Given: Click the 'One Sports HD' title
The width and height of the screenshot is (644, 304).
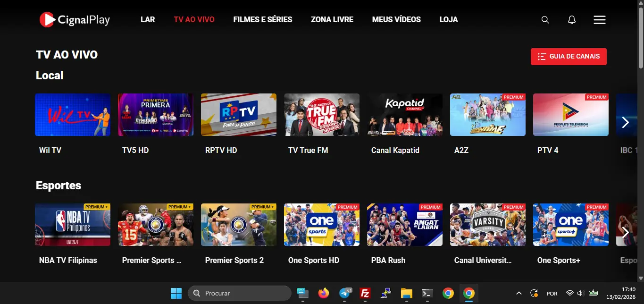Looking at the screenshot, I should pyautogui.click(x=314, y=260).
